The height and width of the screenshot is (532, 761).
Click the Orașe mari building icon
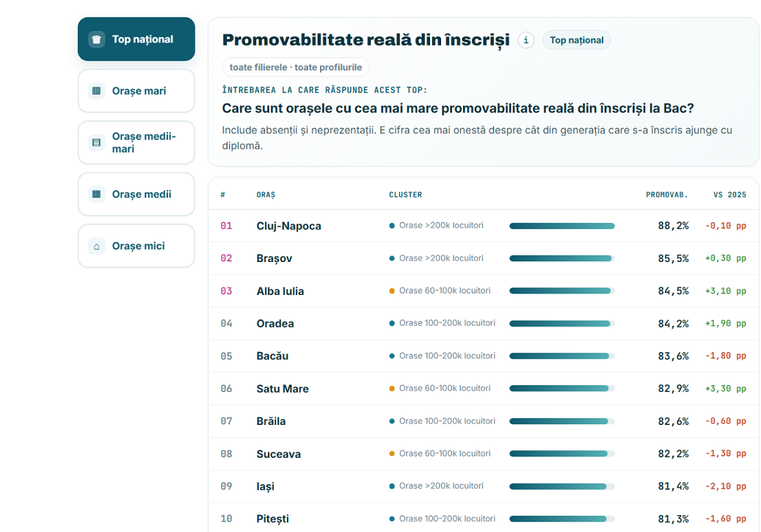[97, 91]
